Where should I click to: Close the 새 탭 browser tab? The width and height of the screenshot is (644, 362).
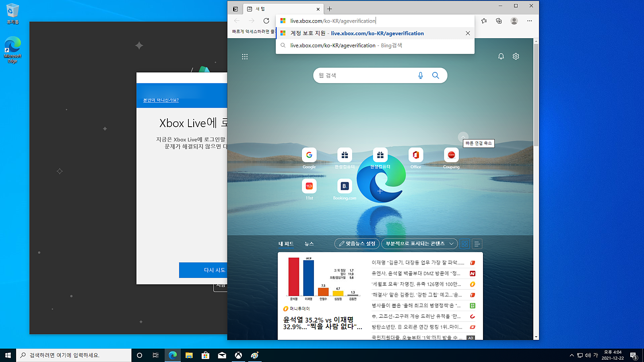[318, 9]
